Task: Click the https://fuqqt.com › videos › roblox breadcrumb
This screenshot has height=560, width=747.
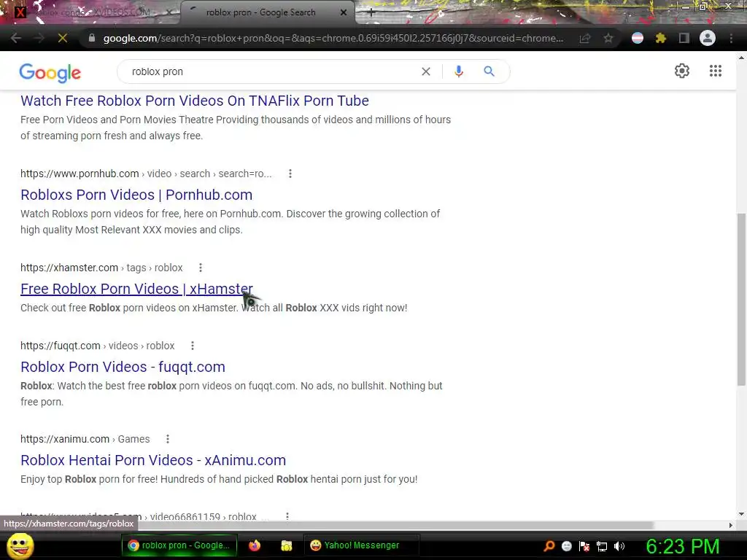Action: 97,346
